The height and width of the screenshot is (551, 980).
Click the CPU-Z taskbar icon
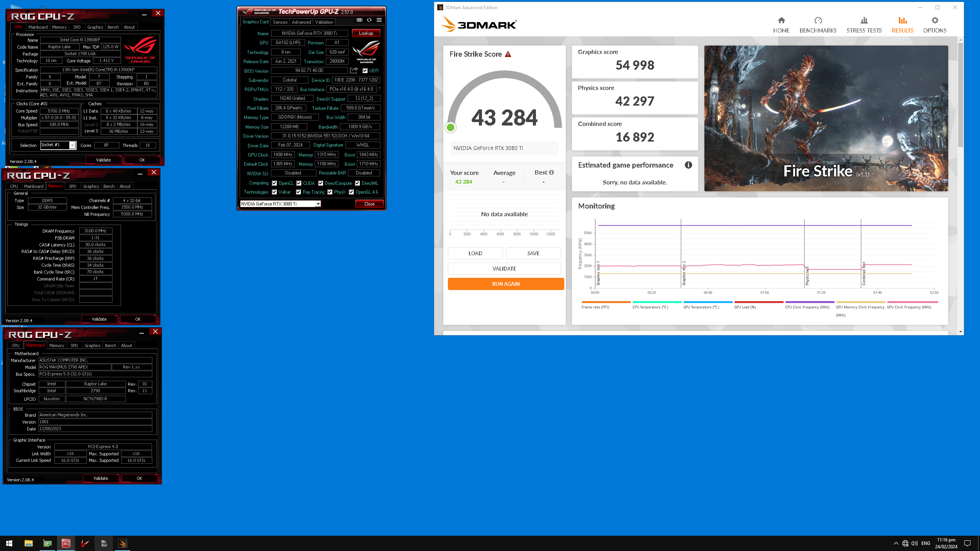click(x=66, y=543)
